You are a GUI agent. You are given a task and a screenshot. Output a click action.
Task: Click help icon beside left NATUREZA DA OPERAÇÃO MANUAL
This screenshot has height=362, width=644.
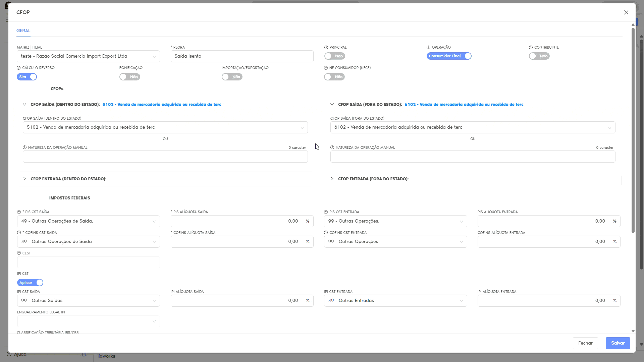click(24, 147)
